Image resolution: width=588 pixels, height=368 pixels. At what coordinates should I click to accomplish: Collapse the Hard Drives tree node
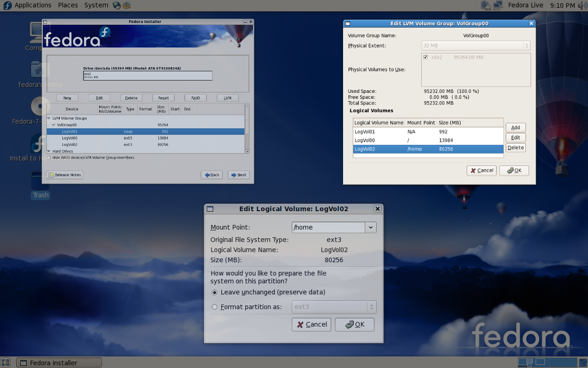click(49, 151)
